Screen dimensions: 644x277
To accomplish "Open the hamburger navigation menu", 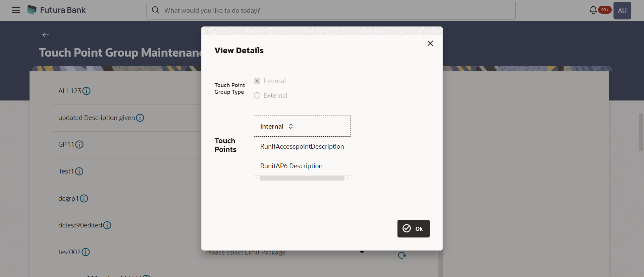I will 16,10.
